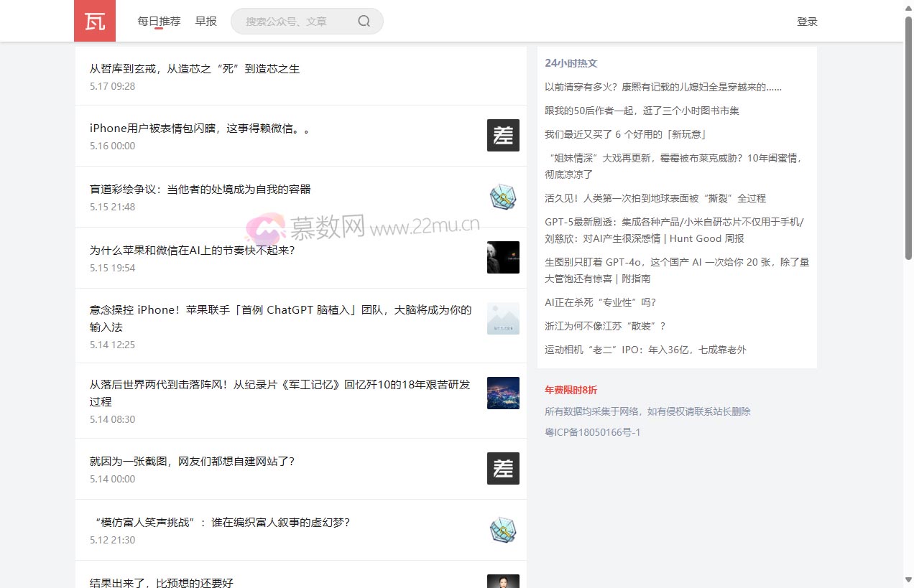Click the placeholder image icon beside 意念操控 iPhone article

(503, 318)
